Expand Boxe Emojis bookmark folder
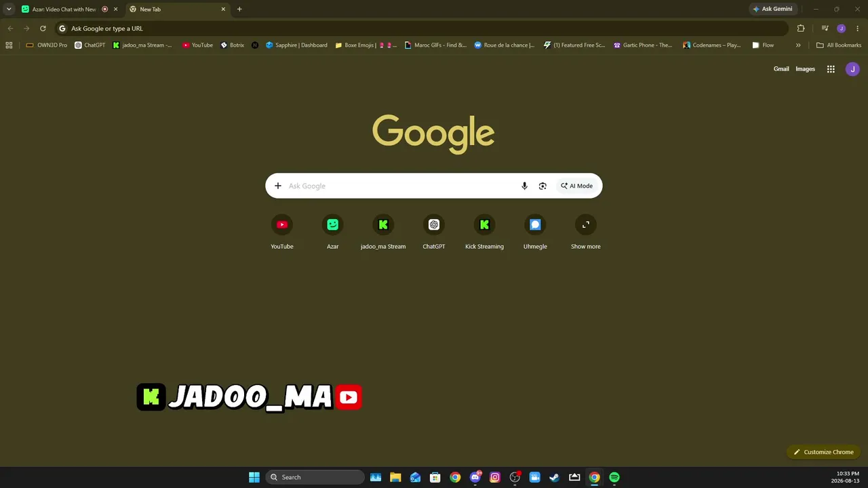The width and height of the screenshot is (868, 488). click(x=366, y=45)
